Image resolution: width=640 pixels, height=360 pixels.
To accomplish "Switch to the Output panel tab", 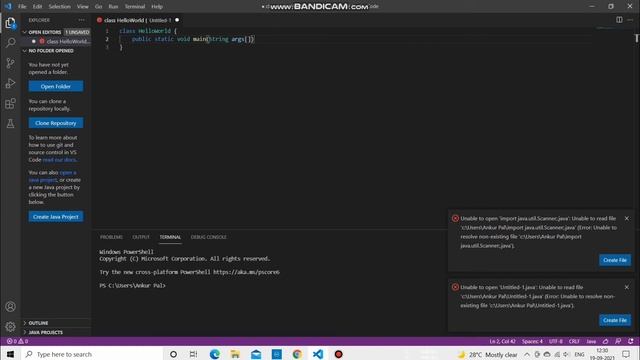I will [x=141, y=237].
